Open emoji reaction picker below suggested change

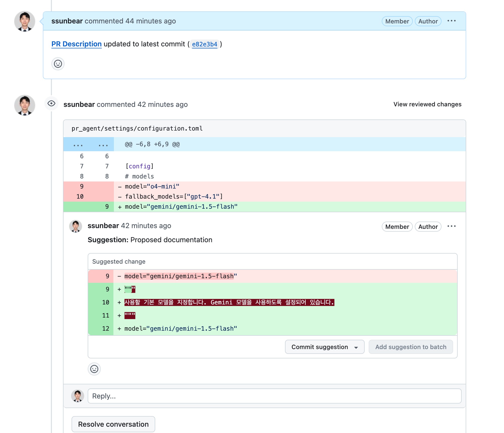(94, 369)
